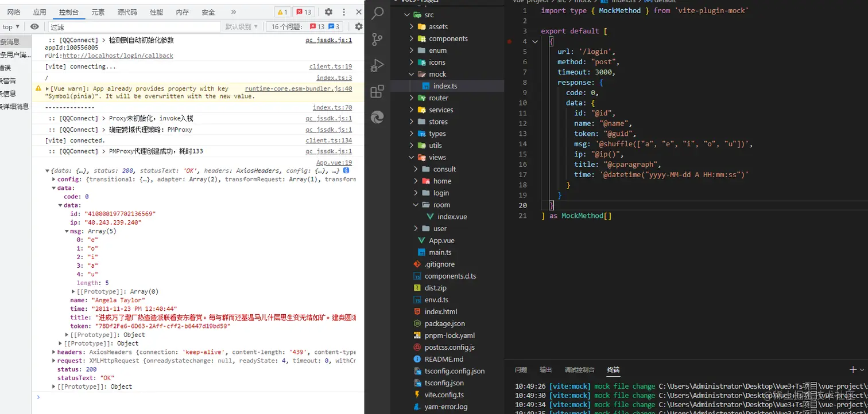This screenshot has width=868, height=414.
Task: Open the Extensions view icon
Action: [x=377, y=91]
